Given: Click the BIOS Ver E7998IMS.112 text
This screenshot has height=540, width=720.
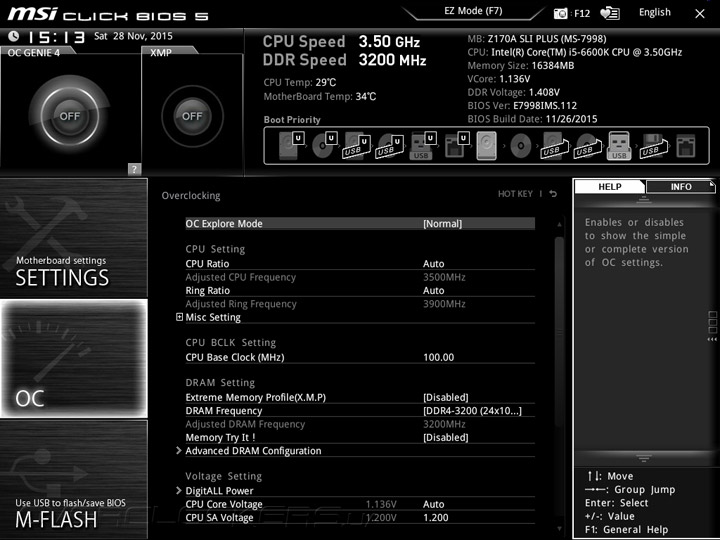Looking at the screenshot, I should tap(522, 106).
